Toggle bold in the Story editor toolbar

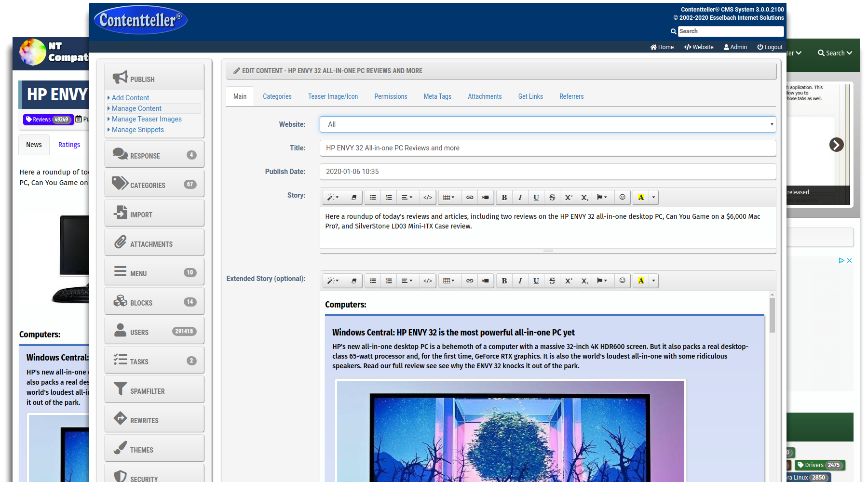(504, 197)
